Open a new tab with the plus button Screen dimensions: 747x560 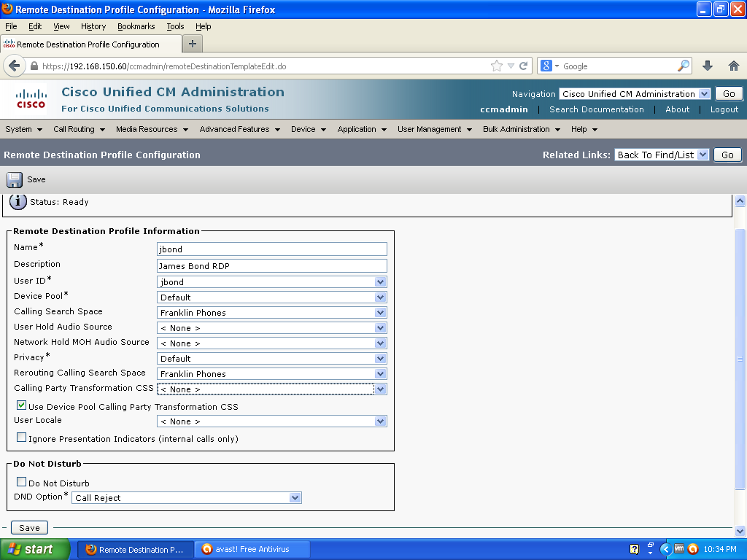click(x=193, y=44)
